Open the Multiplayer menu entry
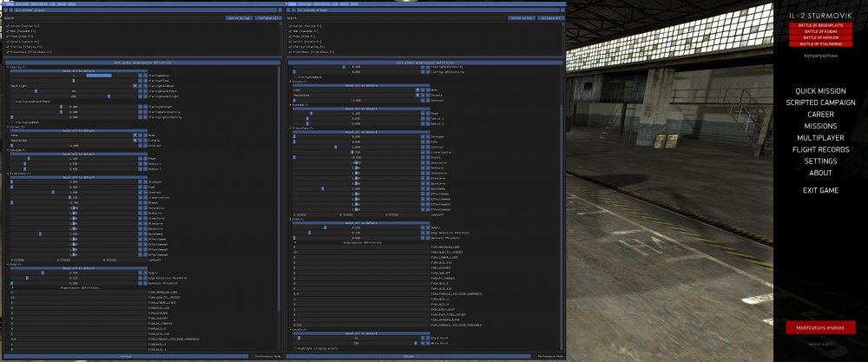This screenshot has height=362, width=868. (820, 137)
